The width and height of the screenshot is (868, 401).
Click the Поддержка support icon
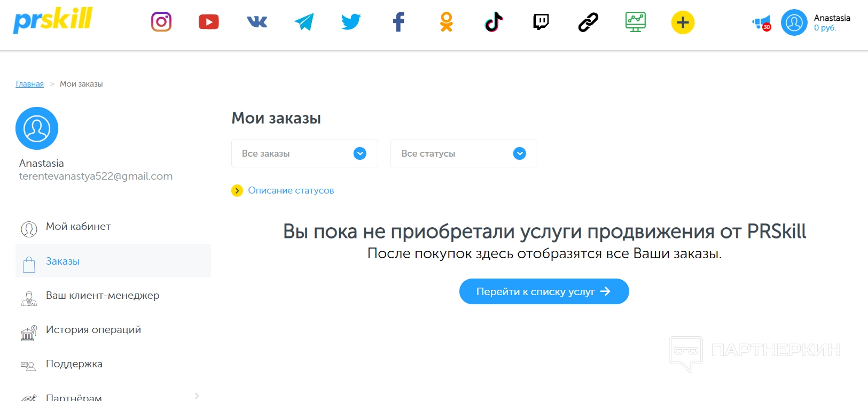[28, 366]
